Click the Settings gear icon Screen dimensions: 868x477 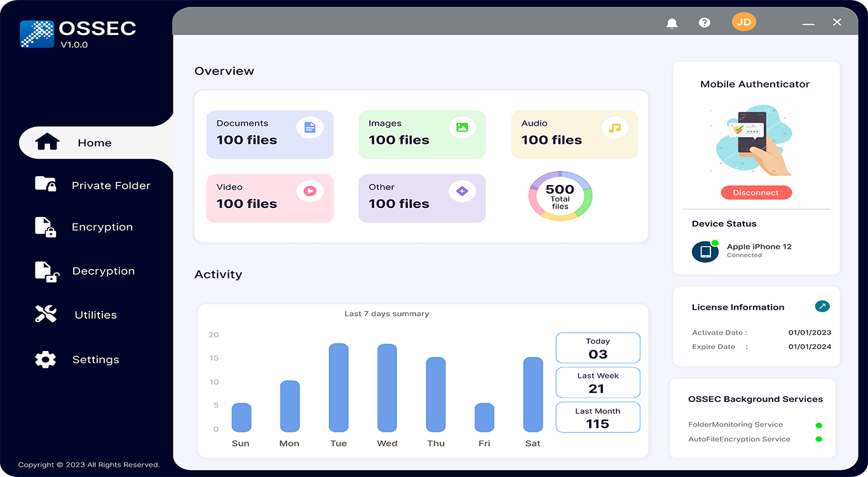(x=45, y=359)
